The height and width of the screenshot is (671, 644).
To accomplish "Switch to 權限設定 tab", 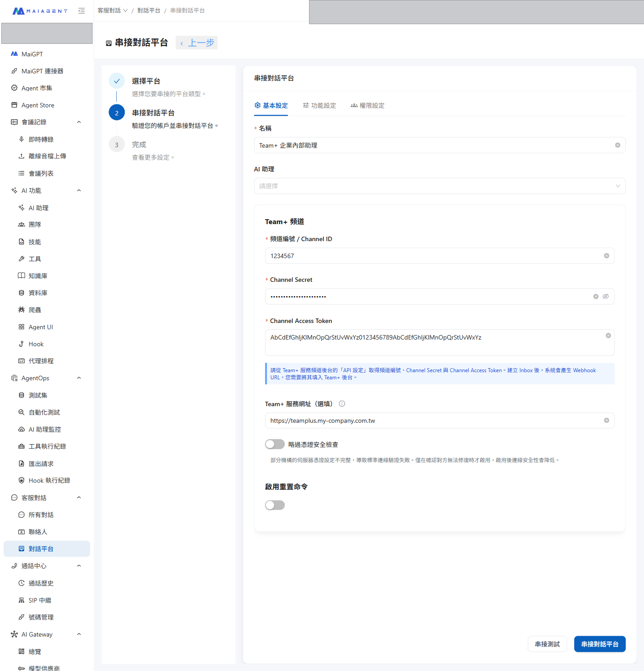I will point(368,106).
